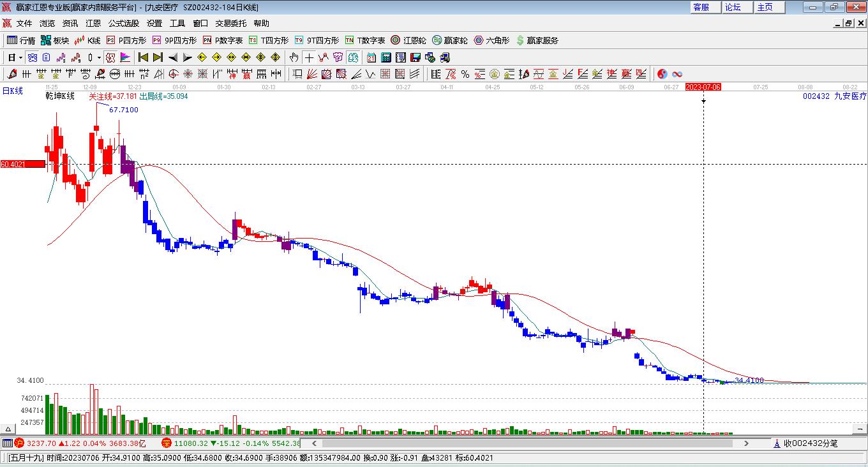The width and height of the screenshot is (868, 467).
Task: Click the horizontal chart scrollbar thumb
Action: pyautogui.click(x=523, y=443)
